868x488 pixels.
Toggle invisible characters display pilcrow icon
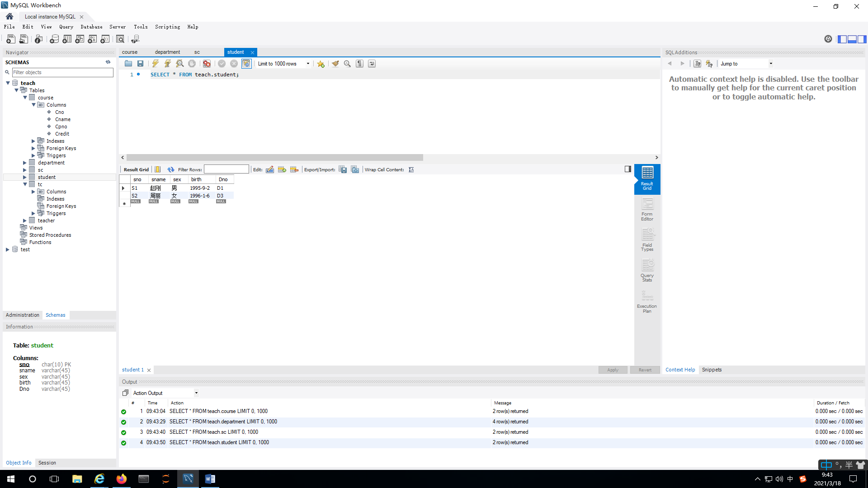coord(359,64)
